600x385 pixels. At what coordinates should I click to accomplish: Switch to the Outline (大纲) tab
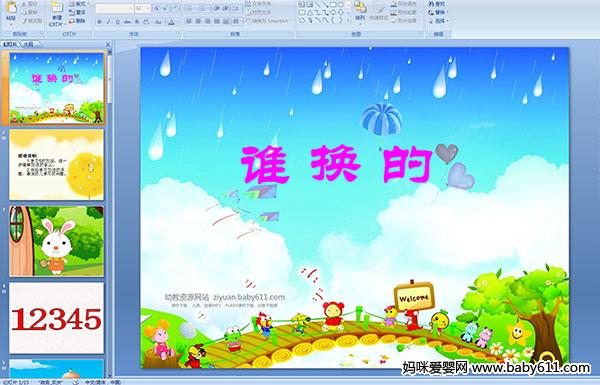[29, 44]
